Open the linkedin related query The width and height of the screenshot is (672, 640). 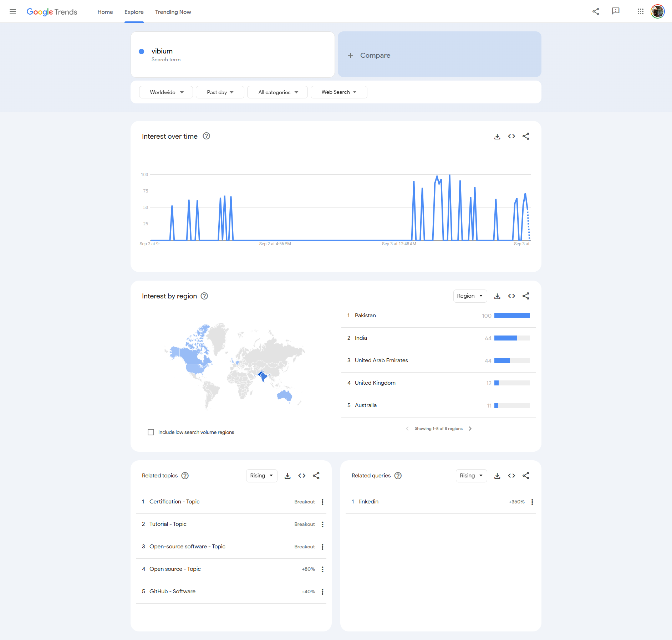coord(369,502)
